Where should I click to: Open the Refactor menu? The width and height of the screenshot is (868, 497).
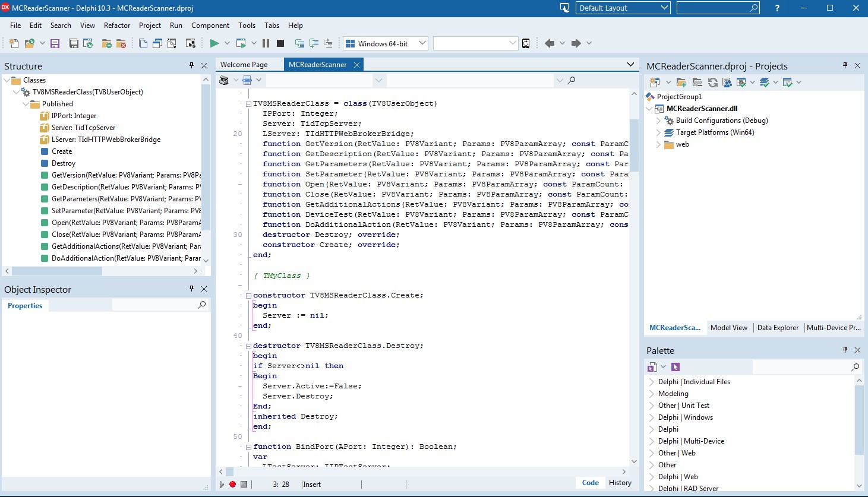tap(117, 26)
